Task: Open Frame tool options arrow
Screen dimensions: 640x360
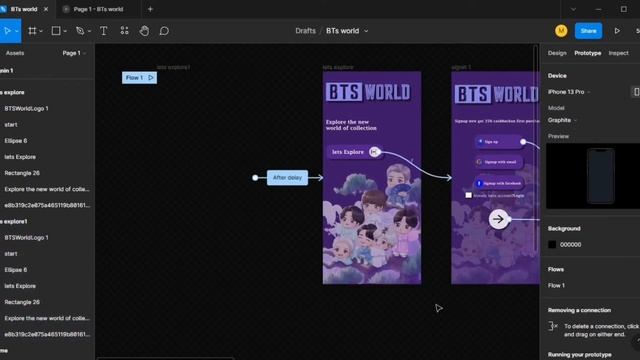Action: click(x=41, y=31)
